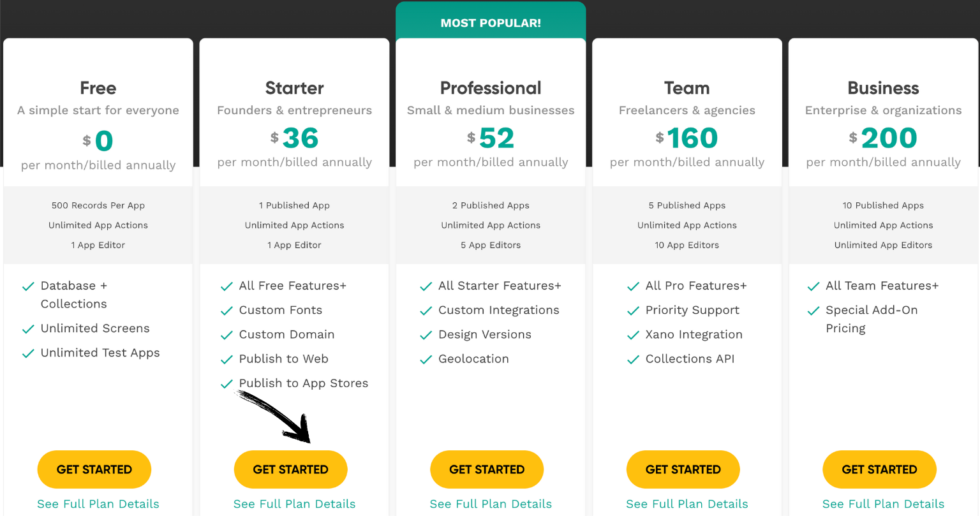Open full plan details for the Professional plan

pos(490,504)
